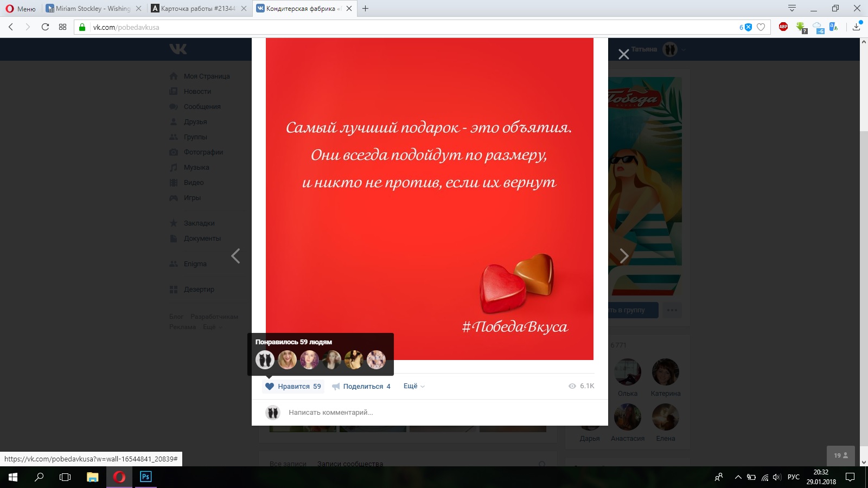Open Группы in the left sidebar
Screen dimensions: 868x488
[x=195, y=137]
